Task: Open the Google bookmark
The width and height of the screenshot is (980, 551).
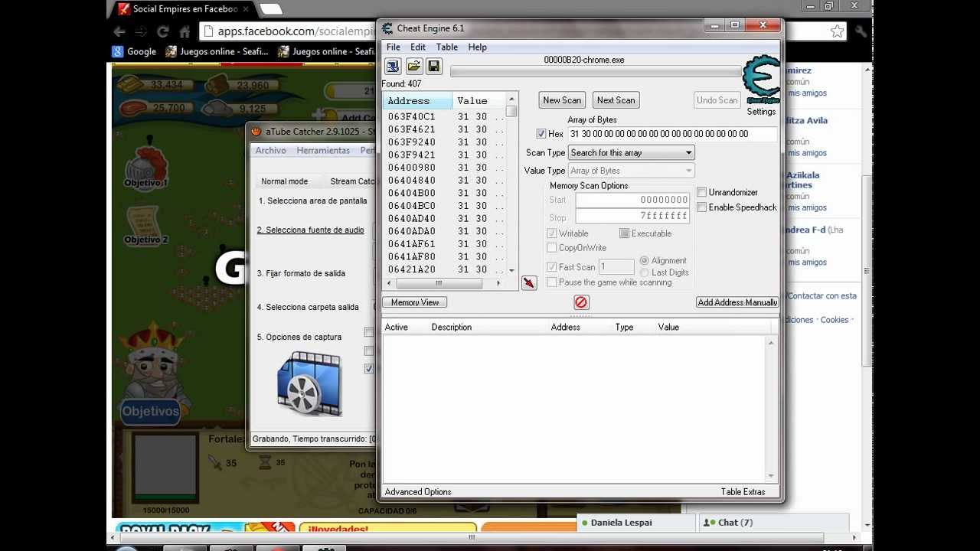Action: tap(134, 52)
